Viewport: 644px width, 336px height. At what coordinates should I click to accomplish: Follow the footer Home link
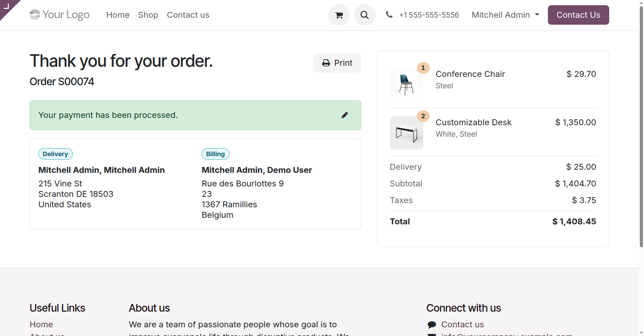coord(41,324)
